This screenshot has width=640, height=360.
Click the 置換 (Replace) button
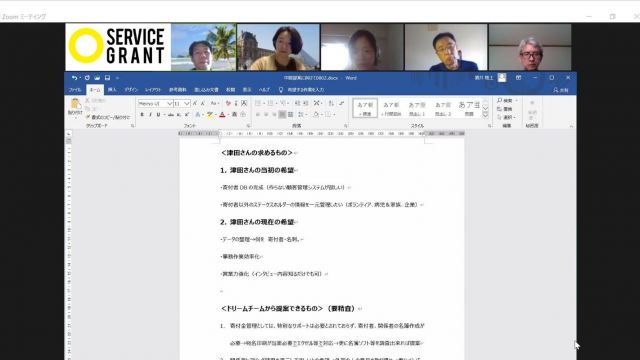click(505, 109)
